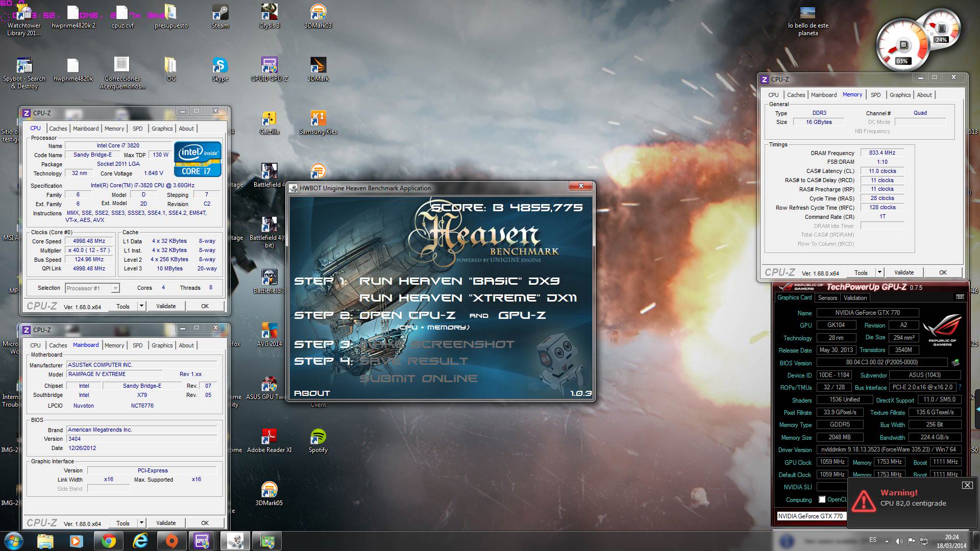The image size is (980, 551).
Task: Open Windows Explorer from the taskbar
Action: 45,541
